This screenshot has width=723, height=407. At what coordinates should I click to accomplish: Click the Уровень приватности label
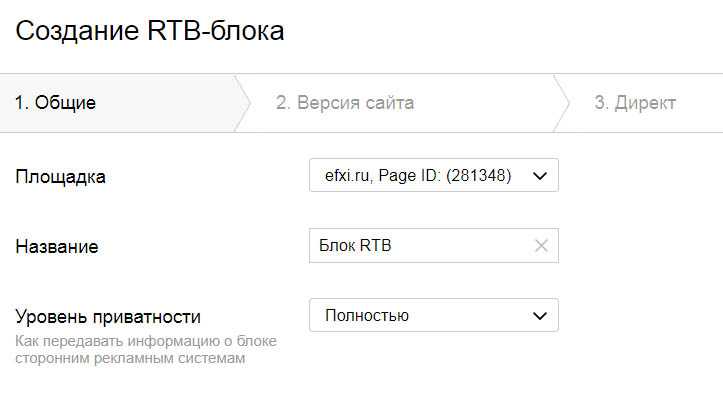[109, 317]
